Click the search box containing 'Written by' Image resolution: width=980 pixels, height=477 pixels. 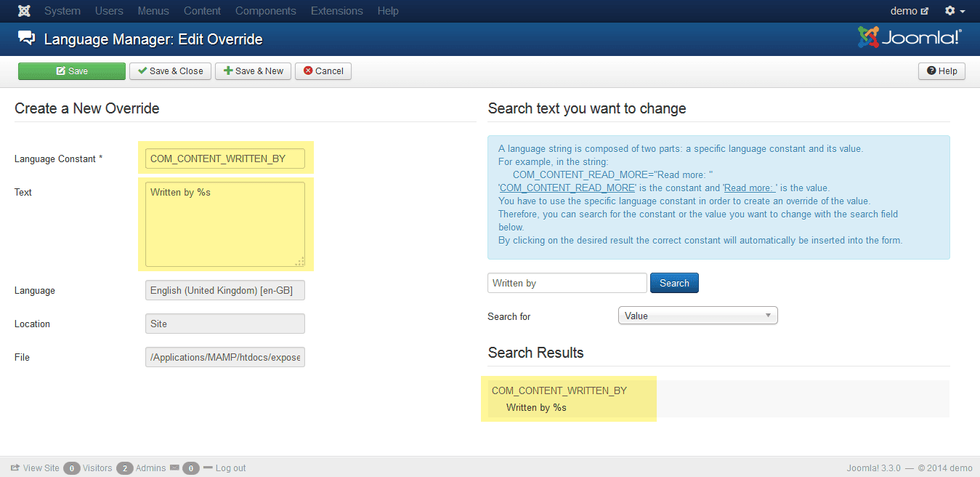pyautogui.click(x=567, y=283)
